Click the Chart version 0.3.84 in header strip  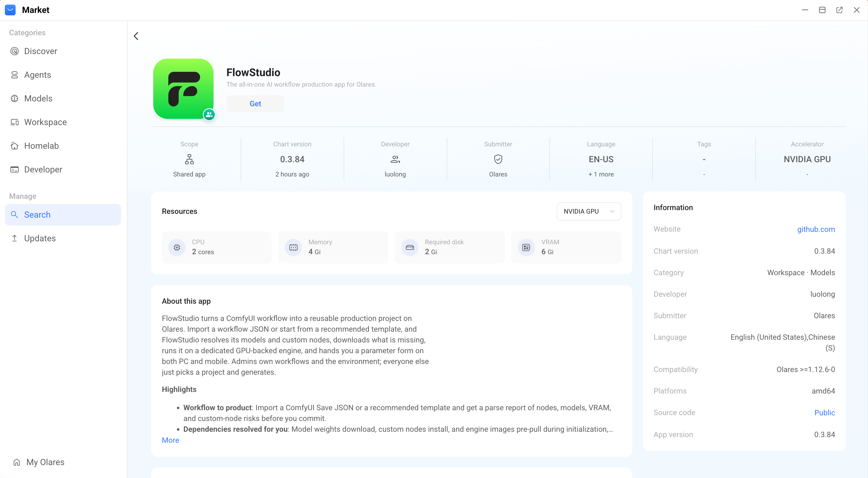point(292,159)
